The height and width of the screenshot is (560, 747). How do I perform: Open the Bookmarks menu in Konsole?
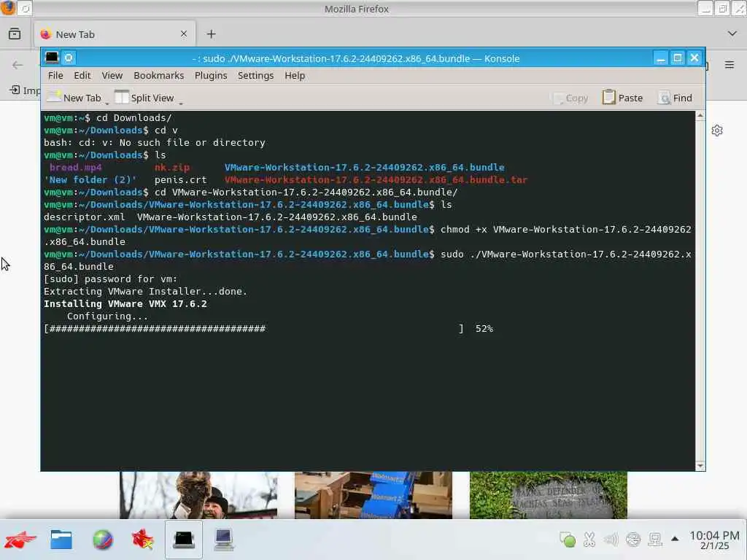158,75
